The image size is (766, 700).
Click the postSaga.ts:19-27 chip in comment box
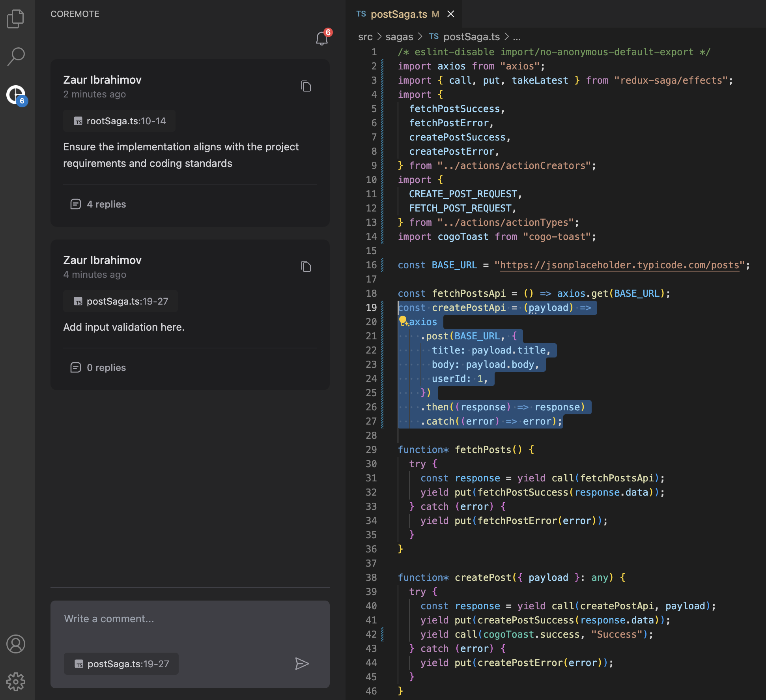point(121,664)
